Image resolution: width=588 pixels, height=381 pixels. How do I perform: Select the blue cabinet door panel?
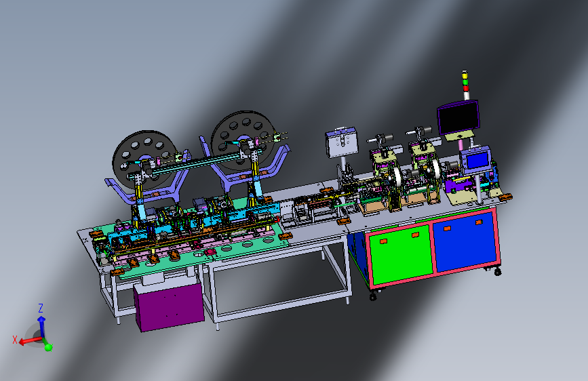coord(465,241)
